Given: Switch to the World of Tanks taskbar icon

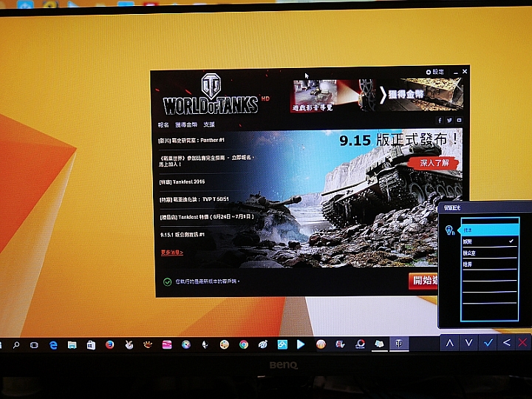Looking at the screenshot, I should [x=399, y=344].
